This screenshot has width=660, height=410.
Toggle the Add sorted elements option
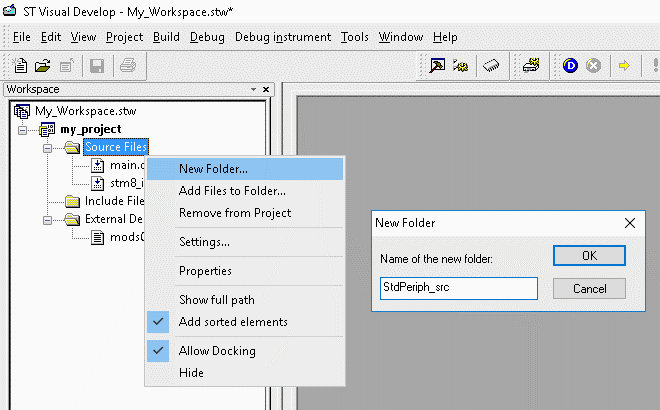coord(233,322)
